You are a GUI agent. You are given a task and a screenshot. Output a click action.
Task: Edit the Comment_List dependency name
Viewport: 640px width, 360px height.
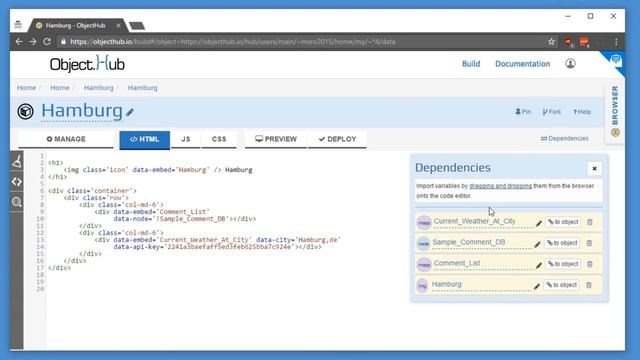pos(539,265)
